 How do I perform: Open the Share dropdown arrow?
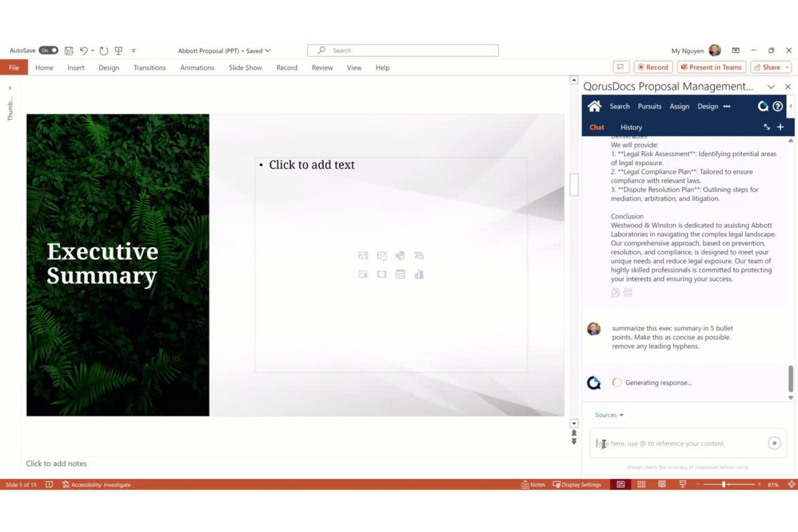tap(787, 67)
